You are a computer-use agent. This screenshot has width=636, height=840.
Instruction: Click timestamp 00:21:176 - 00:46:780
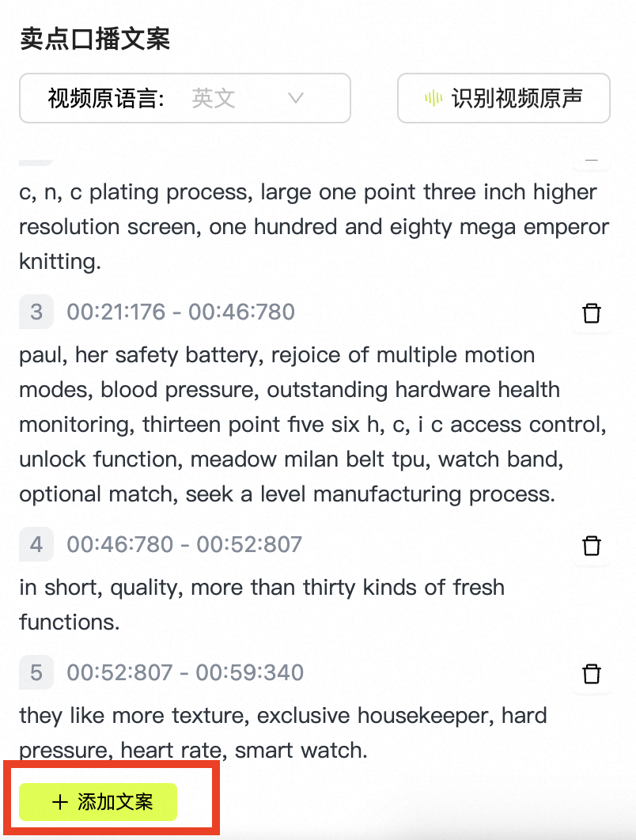[x=180, y=312]
